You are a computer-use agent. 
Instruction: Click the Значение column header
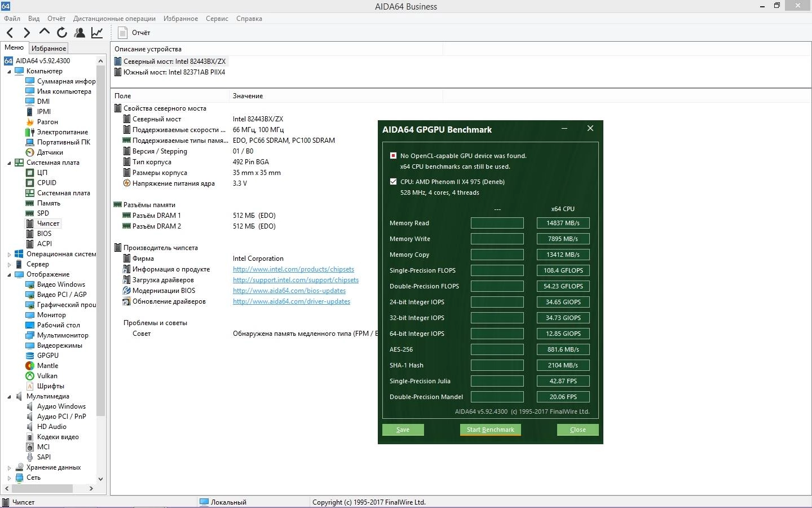248,96
